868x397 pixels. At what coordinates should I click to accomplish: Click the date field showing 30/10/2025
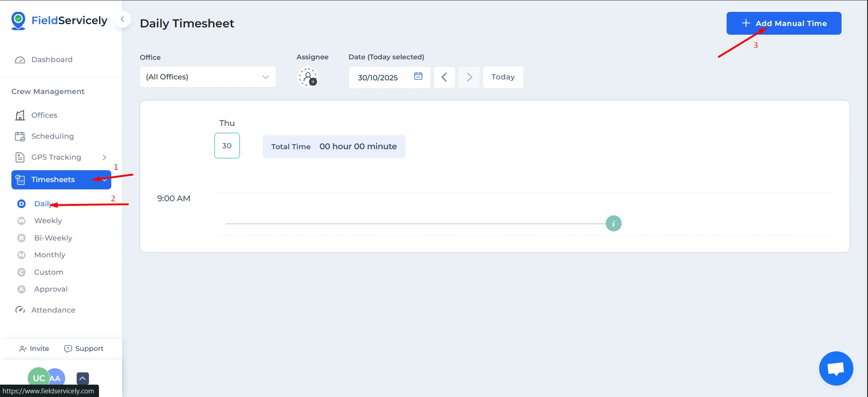[390, 78]
